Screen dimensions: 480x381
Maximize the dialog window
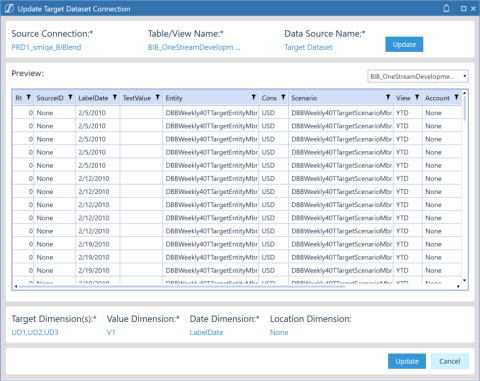point(464,9)
